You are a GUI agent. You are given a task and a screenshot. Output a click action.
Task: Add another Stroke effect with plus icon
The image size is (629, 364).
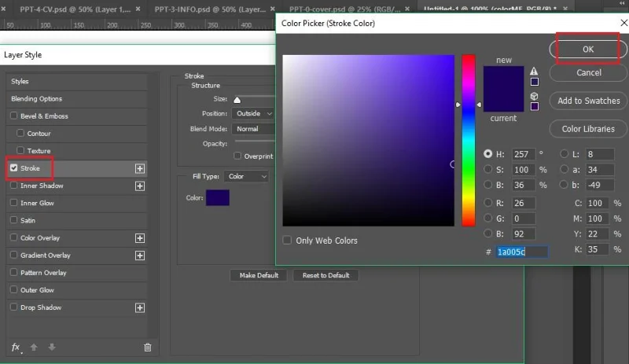pos(140,168)
